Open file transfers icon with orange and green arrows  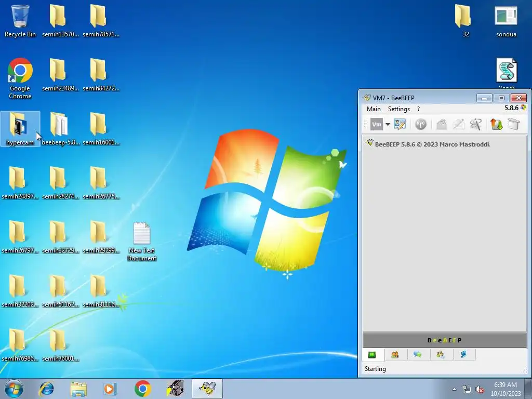coord(496,124)
